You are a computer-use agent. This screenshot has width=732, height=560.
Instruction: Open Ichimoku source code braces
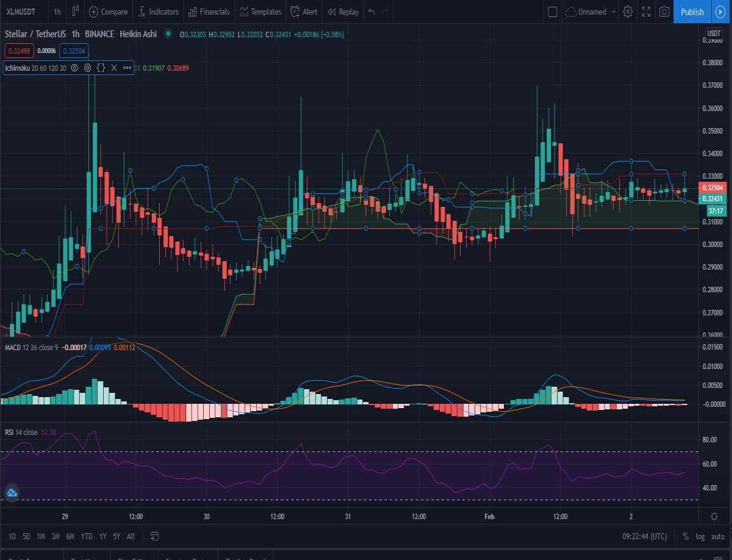101,68
